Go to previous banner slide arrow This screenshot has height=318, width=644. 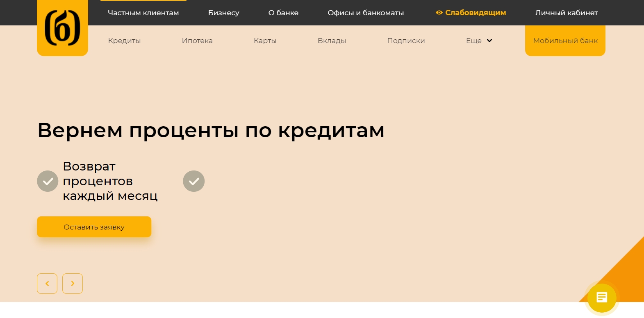pyautogui.click(x=47, y=284)
